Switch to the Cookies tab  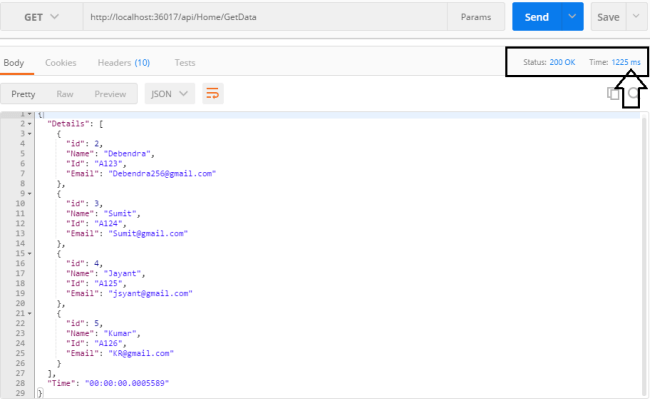tap(61, 63)
